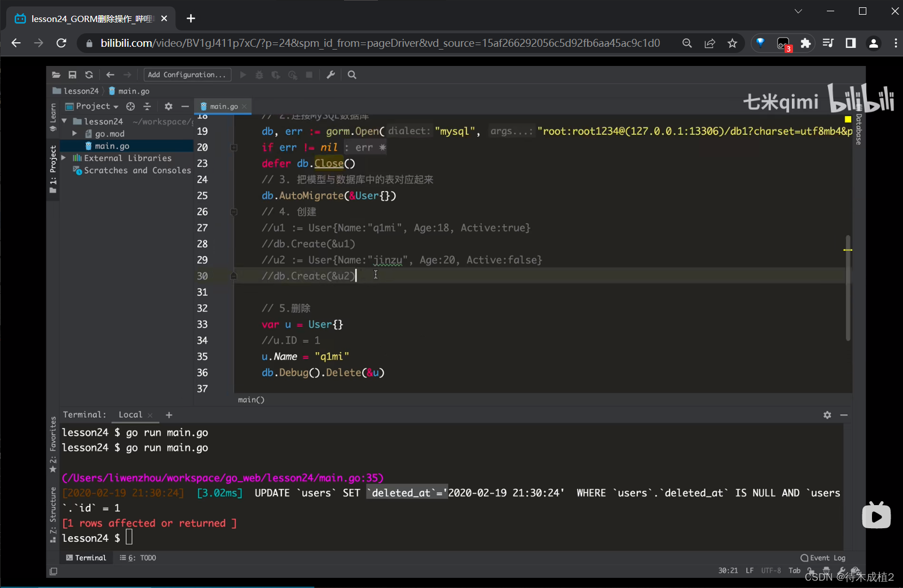903x588 pixels.
Task: Open the Add Configuration dropdown
Action: click(187, 74)
